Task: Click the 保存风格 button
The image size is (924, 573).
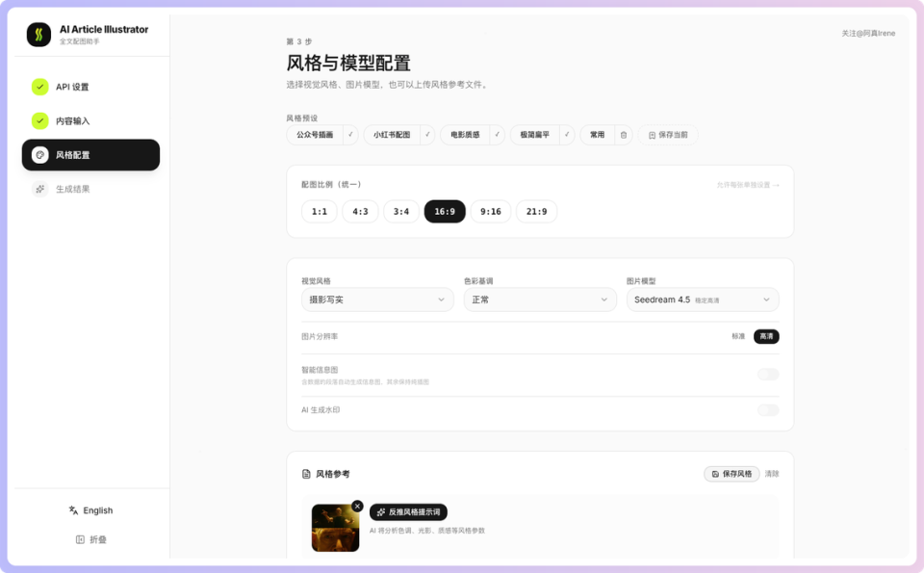Action: tap(732, 473)
